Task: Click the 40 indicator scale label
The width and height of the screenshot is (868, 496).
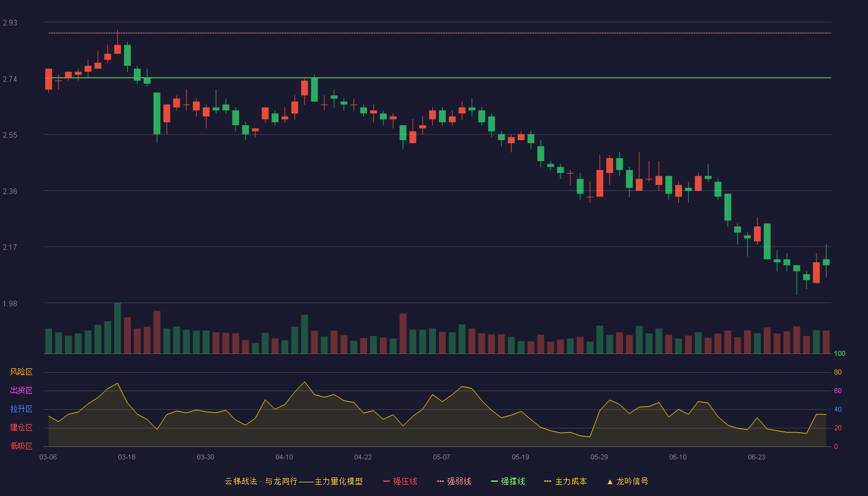Action: coord(838,409)
